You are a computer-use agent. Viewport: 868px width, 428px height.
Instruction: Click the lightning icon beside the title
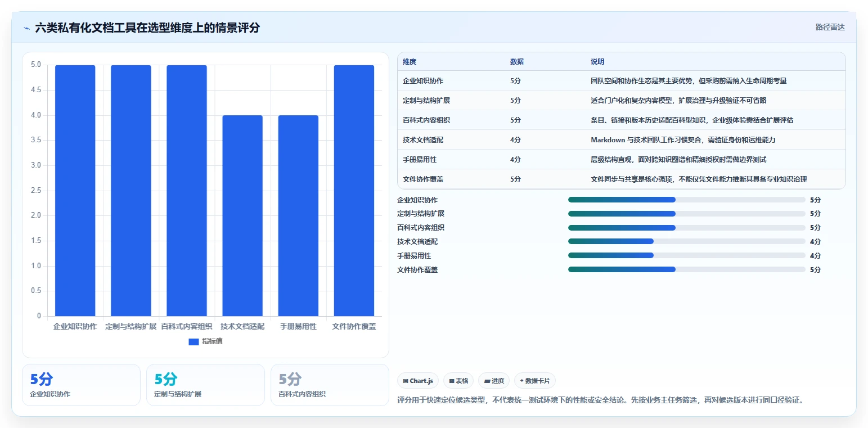[x=26, y=28]
